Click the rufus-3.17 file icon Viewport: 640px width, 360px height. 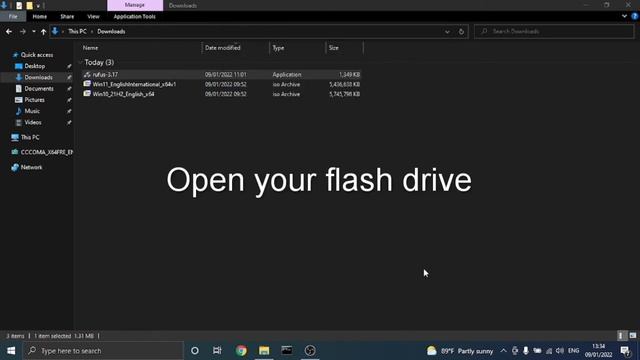pos(87,74)
